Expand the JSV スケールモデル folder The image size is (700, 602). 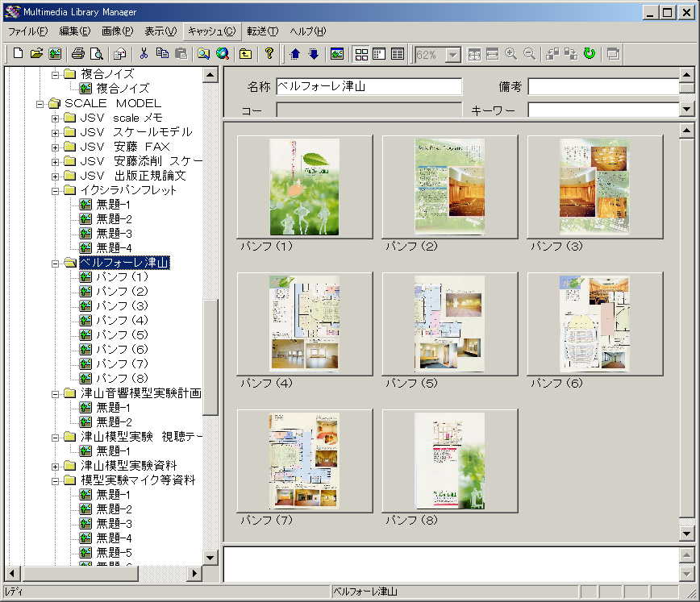[x=55, y=133]
